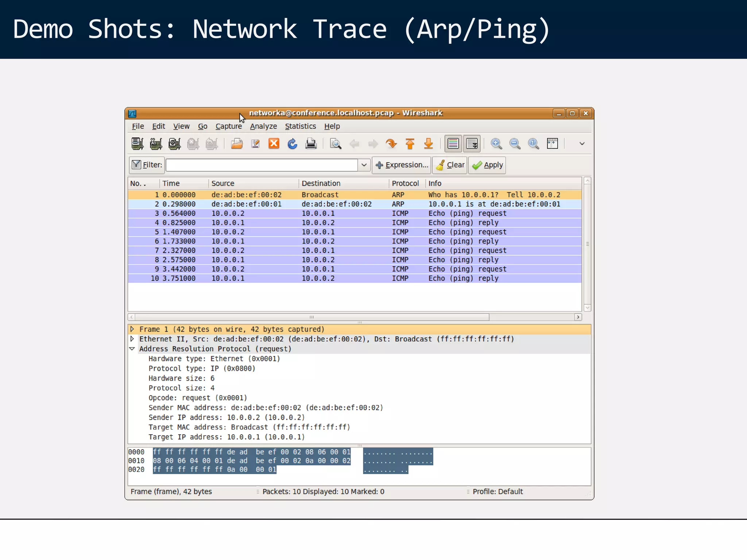Image resolution: width=747 pixels, height=560 pixels.
Task: Select packet 6 at time 1.733000
Action: tap(355, 241)
